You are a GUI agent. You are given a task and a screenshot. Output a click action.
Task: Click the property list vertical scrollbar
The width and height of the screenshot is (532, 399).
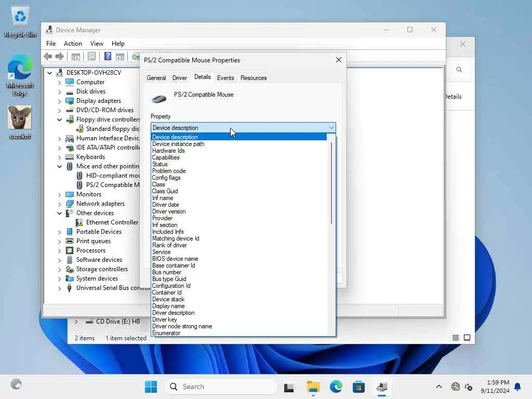tap(331, 183)
